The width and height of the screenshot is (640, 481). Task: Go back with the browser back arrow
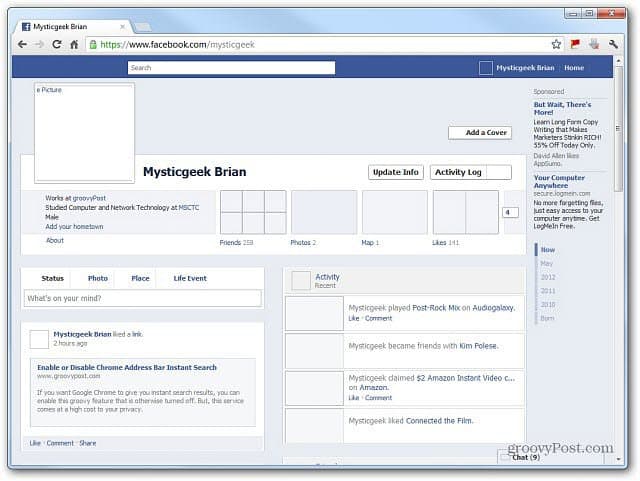point(22,44)
